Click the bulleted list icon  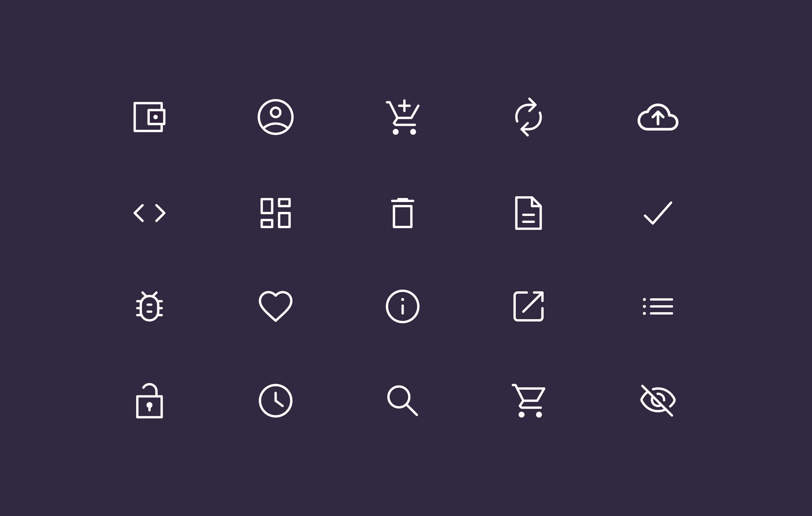(658, 306)
